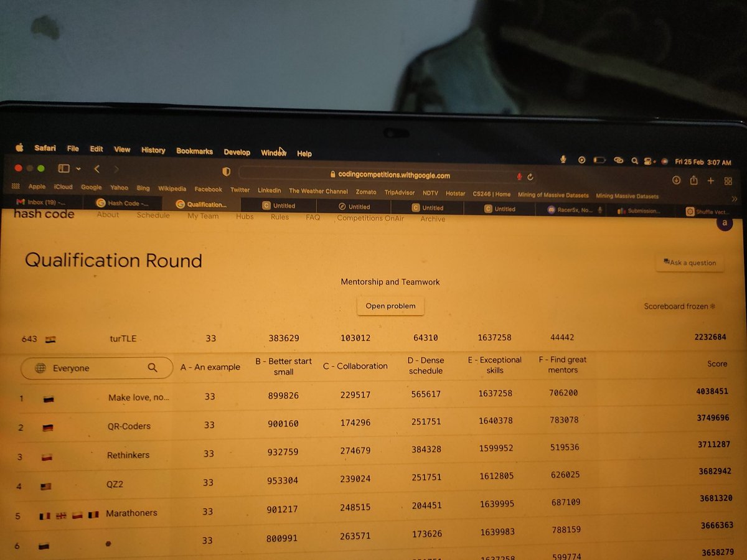Show the tab overview grid

tap(728, 181)
